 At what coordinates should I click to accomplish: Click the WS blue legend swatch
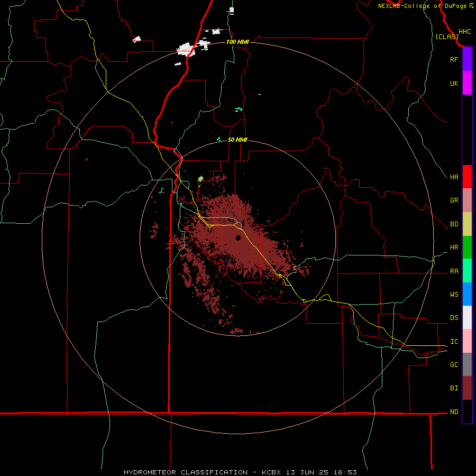pyautogui.click(x=467, y=294)
